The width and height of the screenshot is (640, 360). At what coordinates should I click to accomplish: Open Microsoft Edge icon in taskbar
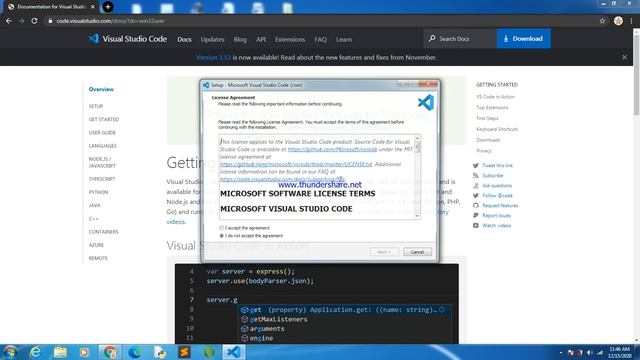[x=135, y=352]
